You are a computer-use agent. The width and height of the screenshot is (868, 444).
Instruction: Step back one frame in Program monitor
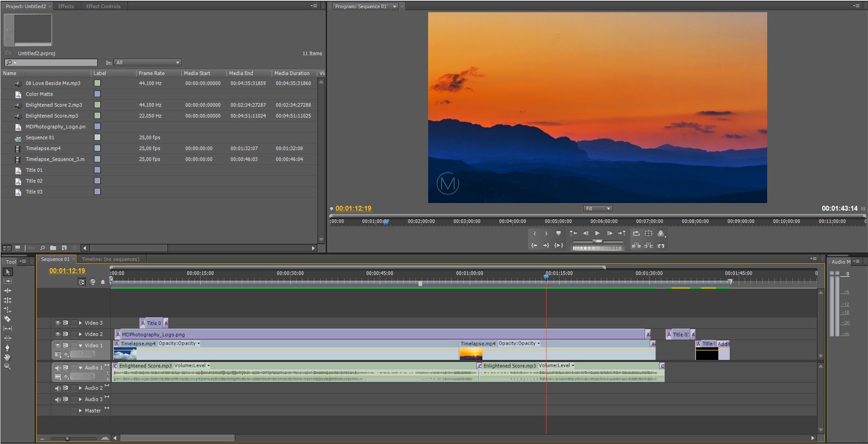[x=585, y=233]
